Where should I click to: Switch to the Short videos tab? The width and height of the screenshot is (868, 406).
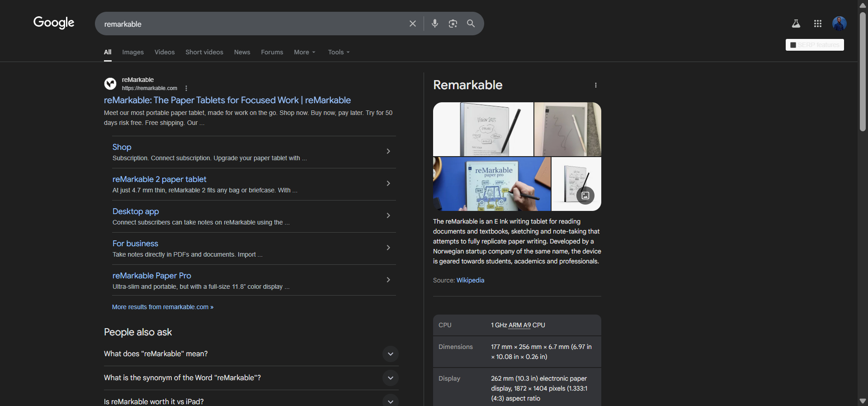pyautogui.click(x=204, y=52)
